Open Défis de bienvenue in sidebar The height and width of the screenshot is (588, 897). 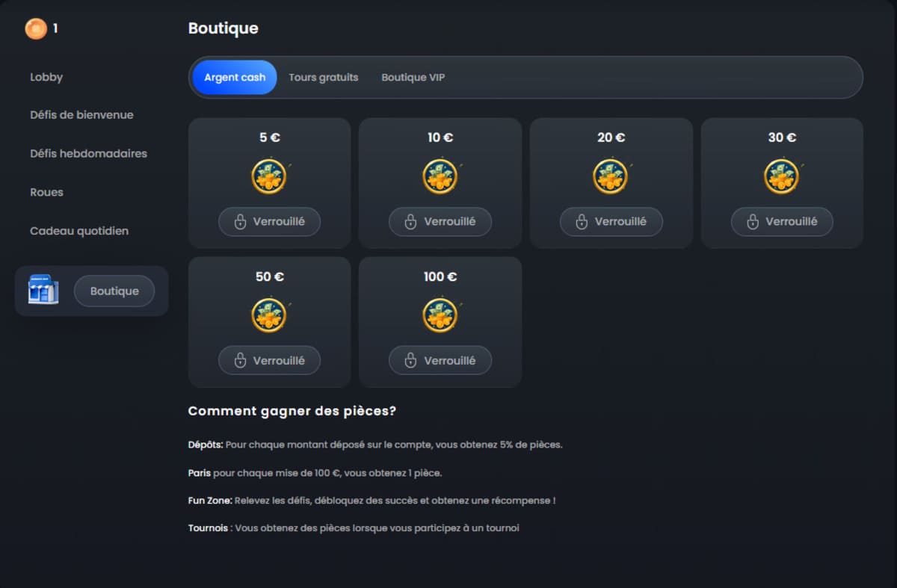pos(81,115)
